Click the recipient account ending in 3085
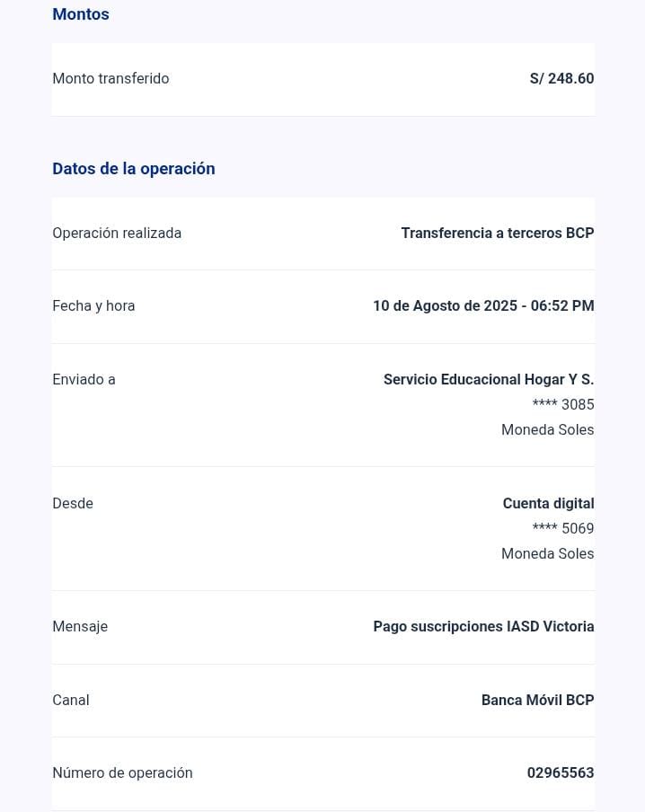Screen dimensions: 645x812 click(x=563, y=405)
